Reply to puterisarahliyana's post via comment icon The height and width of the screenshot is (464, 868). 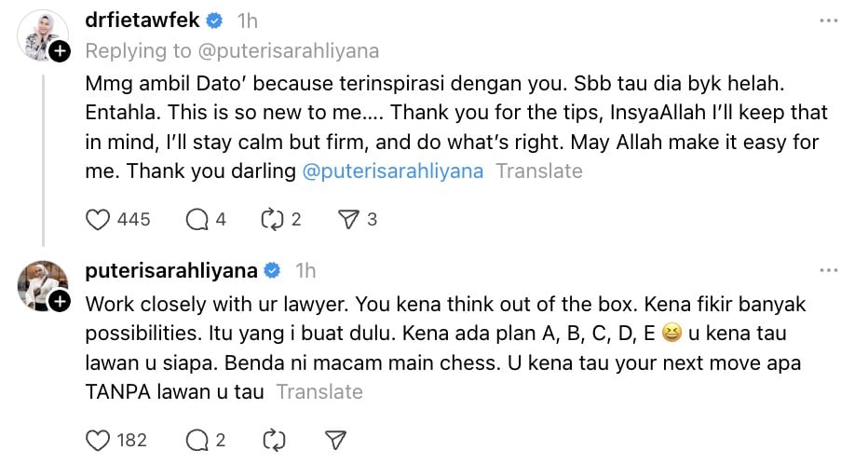[197, 440]
